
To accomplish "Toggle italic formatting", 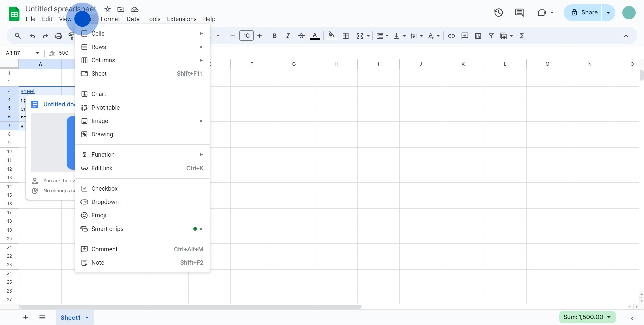I will (x=287, y=36).
